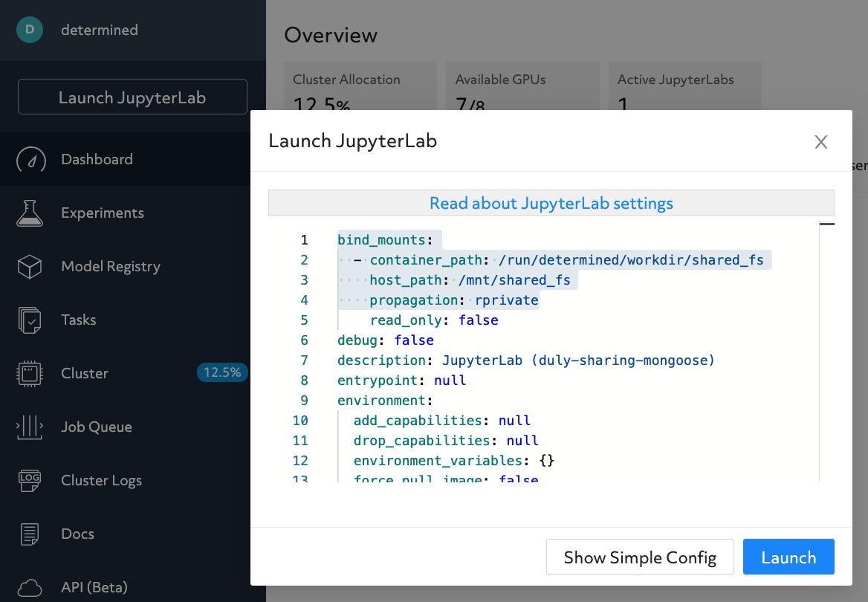The height and width of the screenshot is (602, 868).
Task: Click description JupyterLab (duly-sharing-mongoose) text
Action: coord(578,360)
